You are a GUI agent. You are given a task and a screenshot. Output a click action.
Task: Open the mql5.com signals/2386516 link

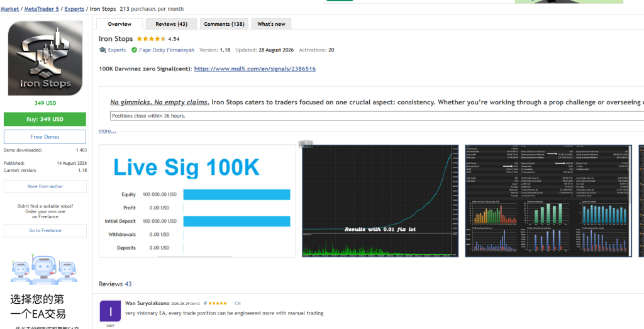coord(255,69)
